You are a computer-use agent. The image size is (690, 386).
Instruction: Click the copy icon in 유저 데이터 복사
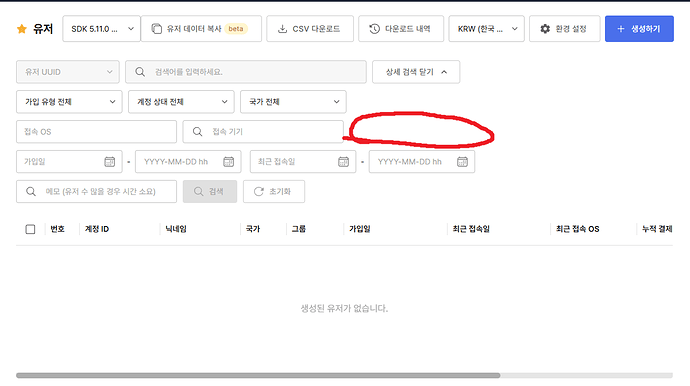click(x=156, y=29)
